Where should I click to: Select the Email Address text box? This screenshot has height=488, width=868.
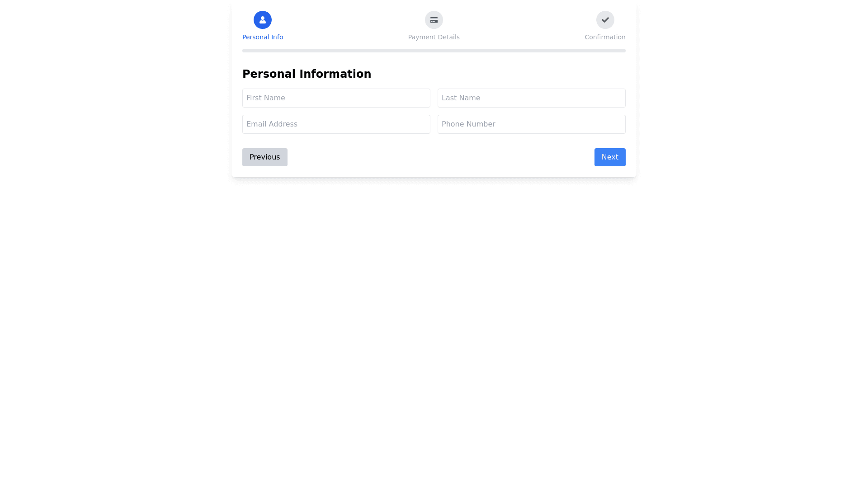pos(336,124)
